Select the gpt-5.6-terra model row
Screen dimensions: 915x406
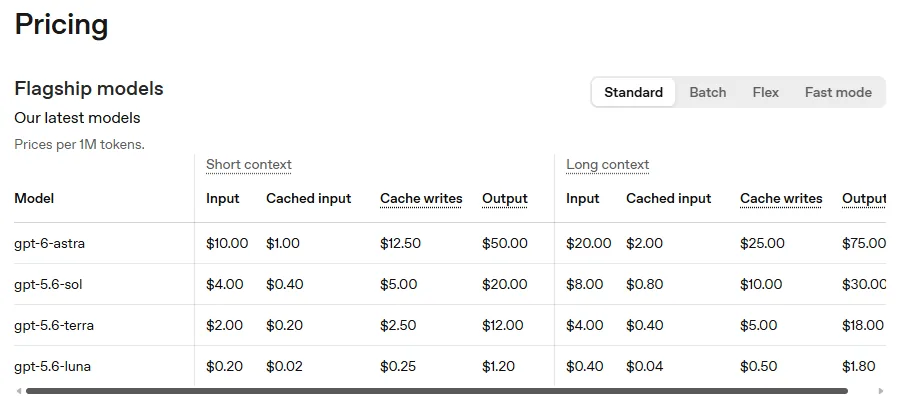(x=450, y=325)
